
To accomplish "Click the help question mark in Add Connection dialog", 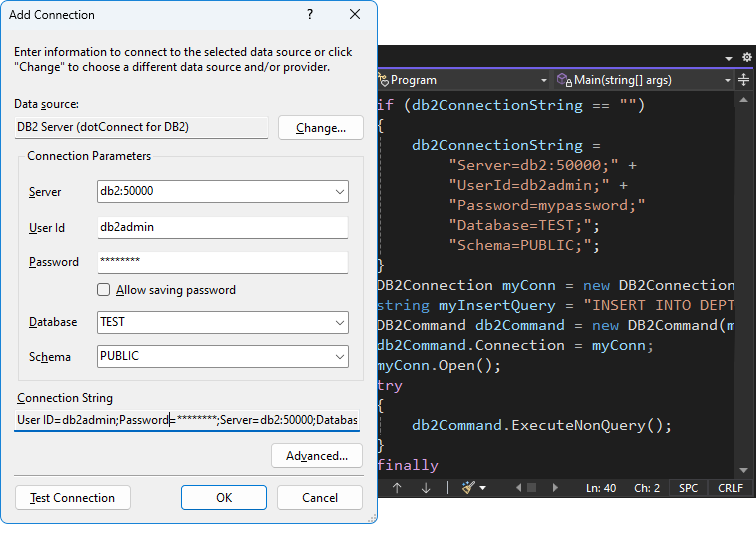I will pyautogui.click(x=310, y=14).
